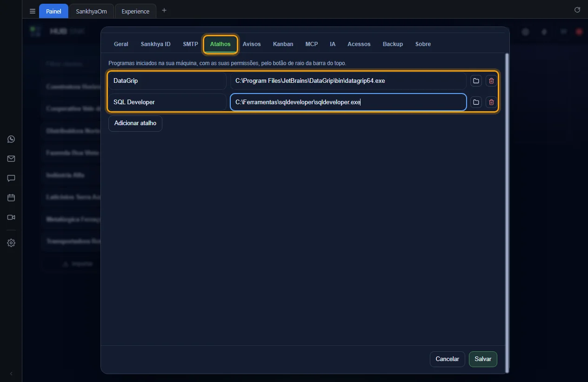Select the Atalhos settings tab
This screenshot has width=588, height=382.
coord(220,44)
